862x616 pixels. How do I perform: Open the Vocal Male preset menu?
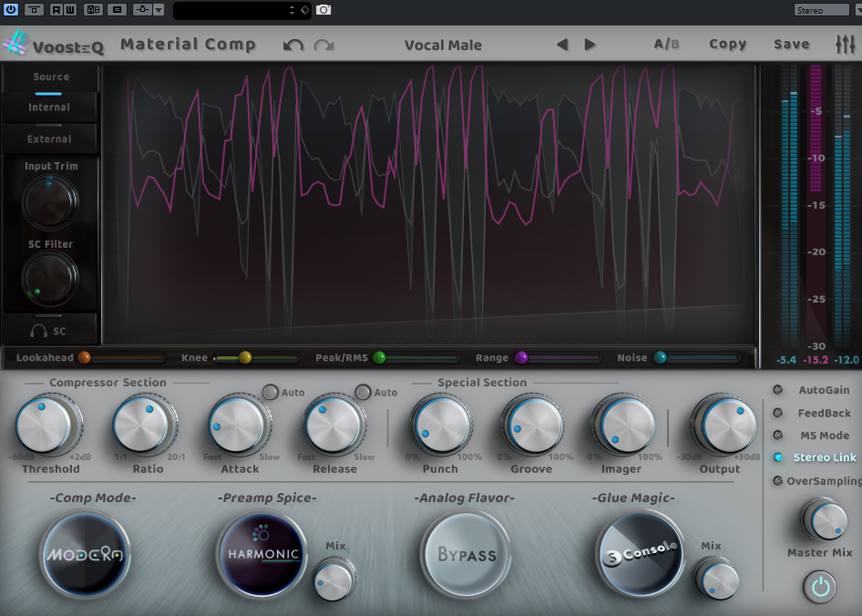coord(443,45)
